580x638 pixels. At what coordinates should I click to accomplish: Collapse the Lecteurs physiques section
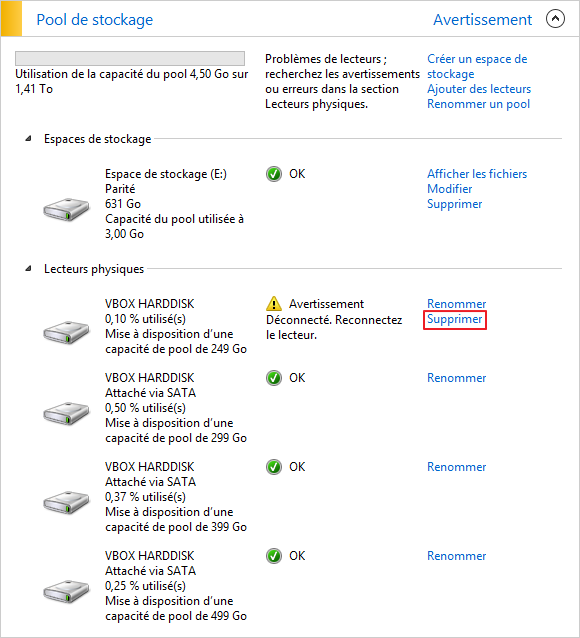tap(28, 269)
